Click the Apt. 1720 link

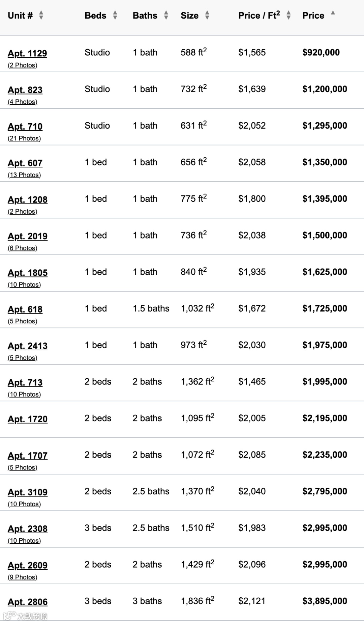click(x=28, y=419)
